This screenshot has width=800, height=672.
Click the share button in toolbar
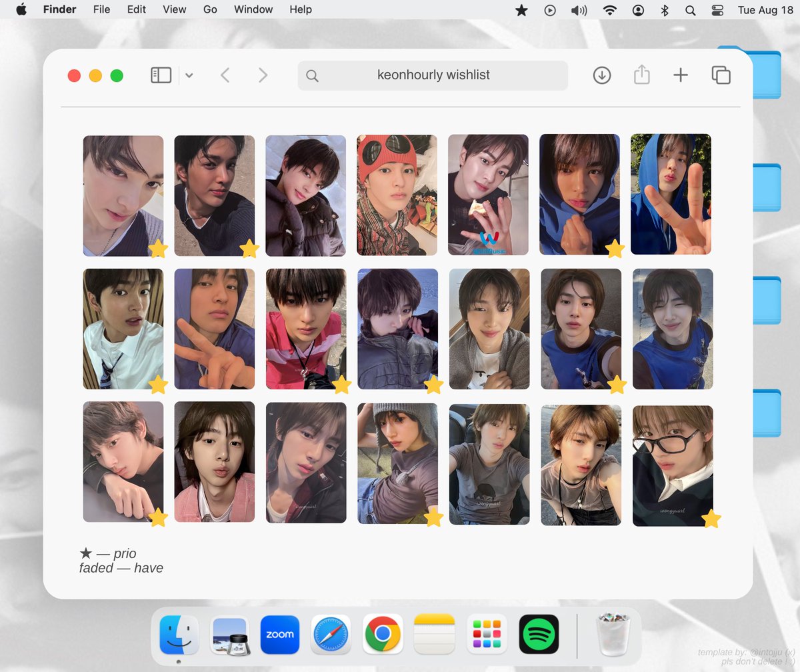pos(641,75)
